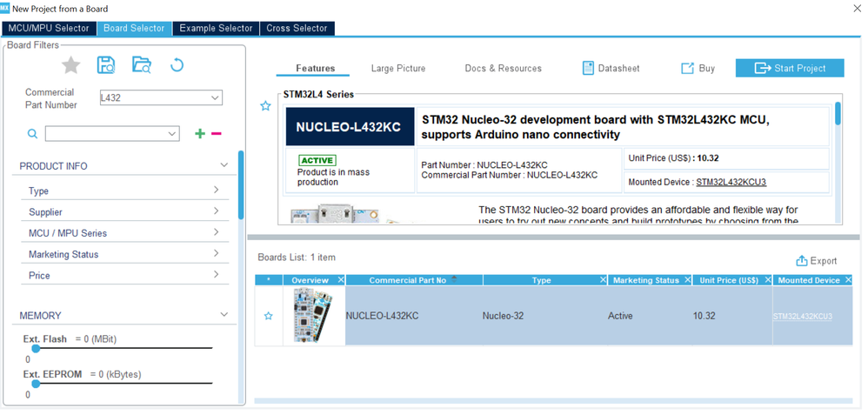Viewport: 868px width, 415px height.
Task: Expand the Marketing Status filter
Action: (x=216, y=253)
